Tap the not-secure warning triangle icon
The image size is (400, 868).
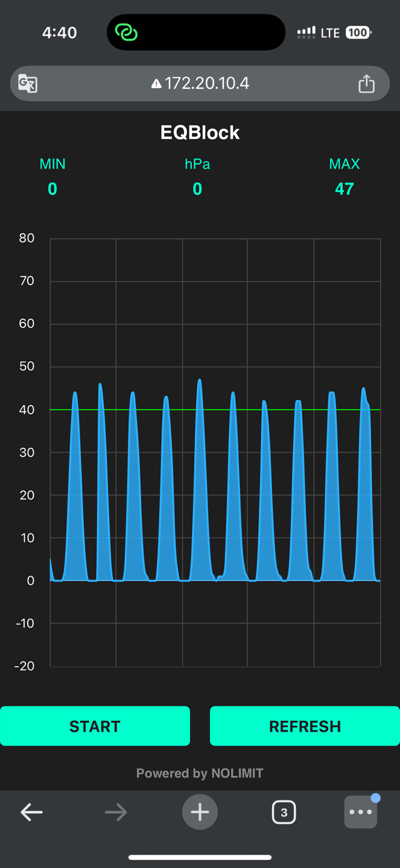(x=156, y=84)
